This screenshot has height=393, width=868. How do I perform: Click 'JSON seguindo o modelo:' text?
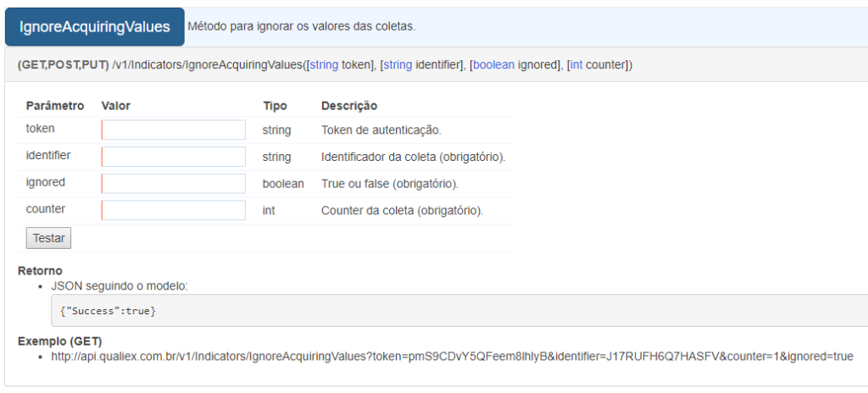(x=120, y=286)
